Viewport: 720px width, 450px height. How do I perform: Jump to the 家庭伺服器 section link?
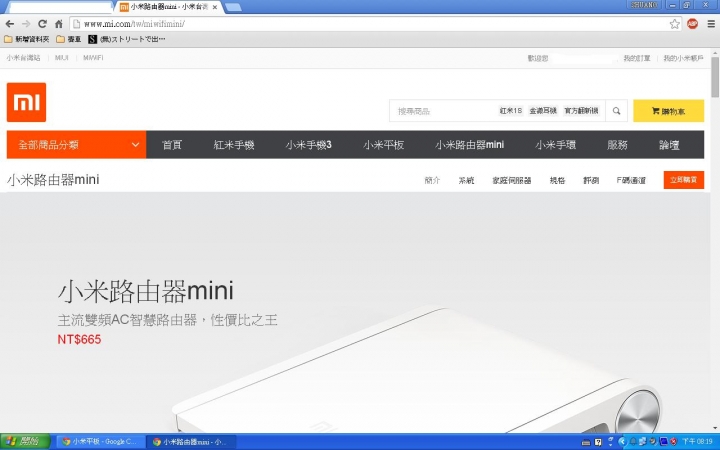coord(512,180)
